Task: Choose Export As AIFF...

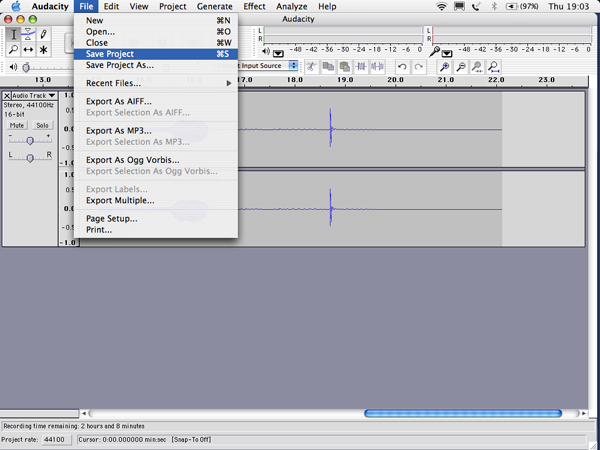Action: [156, 101]
